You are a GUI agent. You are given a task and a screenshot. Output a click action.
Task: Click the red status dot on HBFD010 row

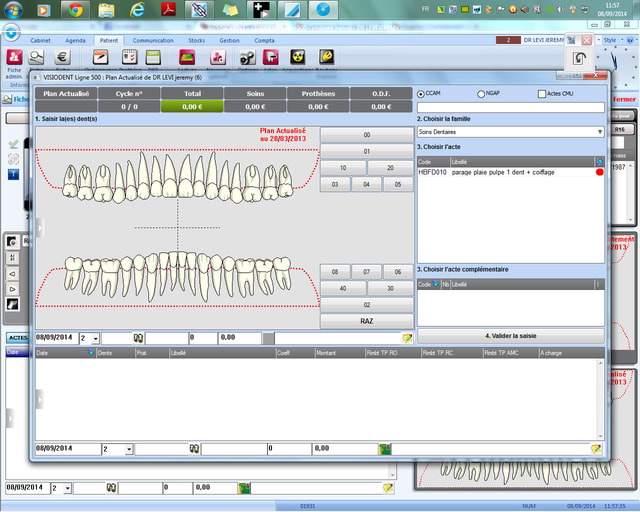[x=598, y=172]
